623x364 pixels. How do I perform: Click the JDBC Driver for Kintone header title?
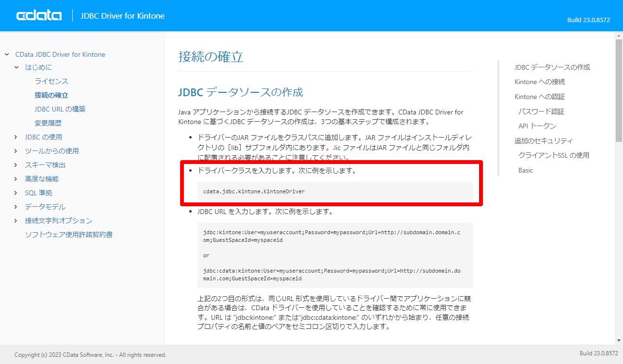(123, 16)
